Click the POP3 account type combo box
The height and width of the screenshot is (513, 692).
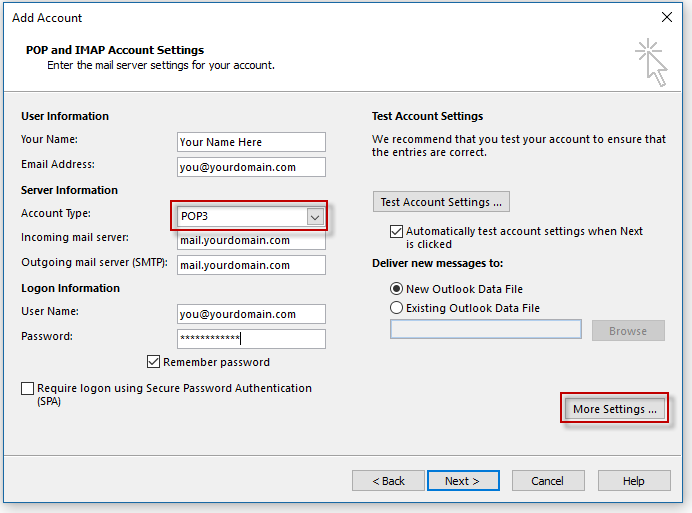coord(240,217)
